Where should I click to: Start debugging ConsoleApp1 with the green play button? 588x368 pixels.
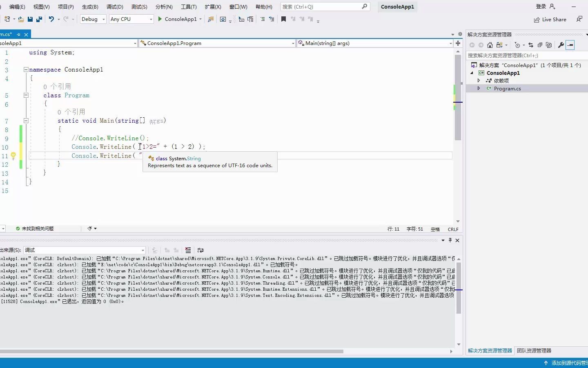pos(160,19)
